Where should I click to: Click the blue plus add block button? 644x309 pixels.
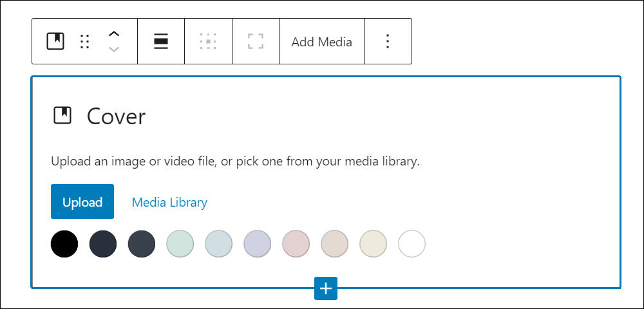[326, 288]
